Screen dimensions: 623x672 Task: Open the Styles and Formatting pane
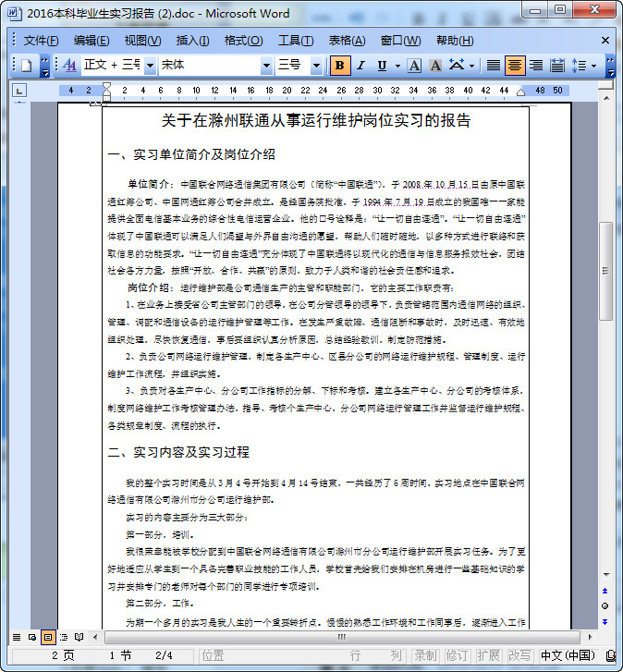coord(69,66)
